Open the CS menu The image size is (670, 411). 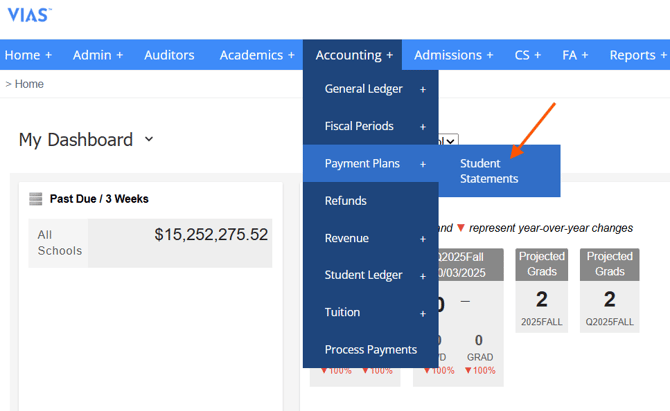[527, 55]
